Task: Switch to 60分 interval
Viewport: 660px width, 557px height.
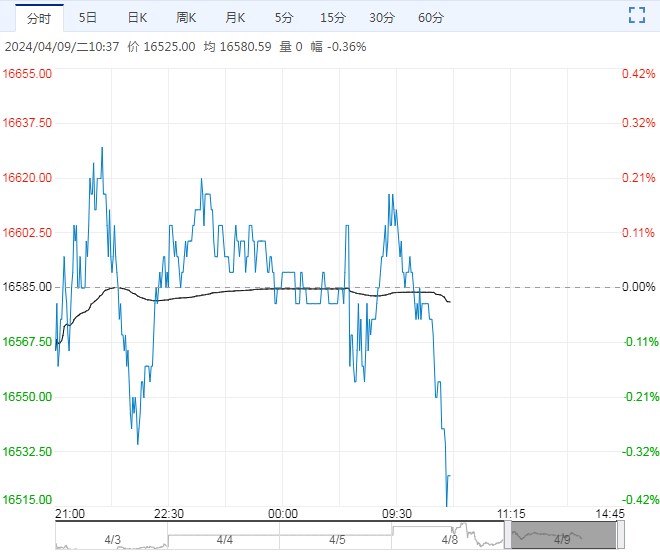Action: click(431, 18)
